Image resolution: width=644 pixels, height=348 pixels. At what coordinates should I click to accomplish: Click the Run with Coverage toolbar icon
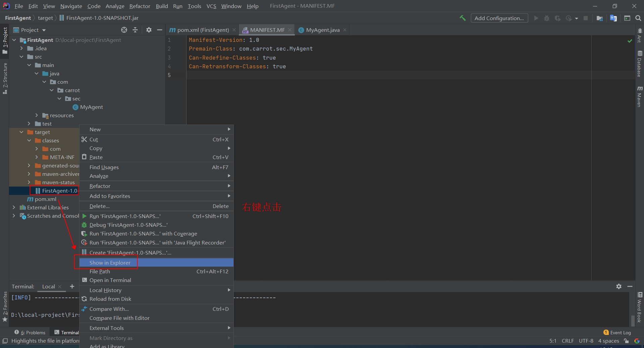[557, 18]
